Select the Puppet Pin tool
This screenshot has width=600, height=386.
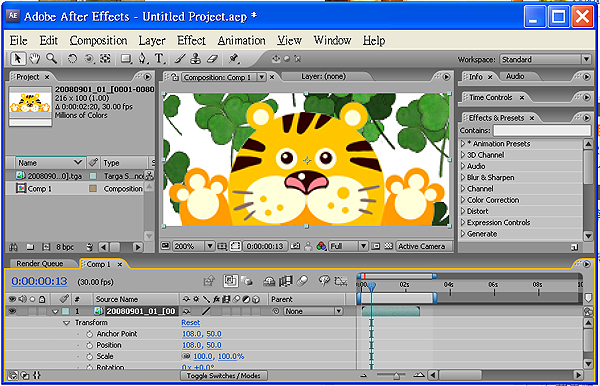click(233, 59)
